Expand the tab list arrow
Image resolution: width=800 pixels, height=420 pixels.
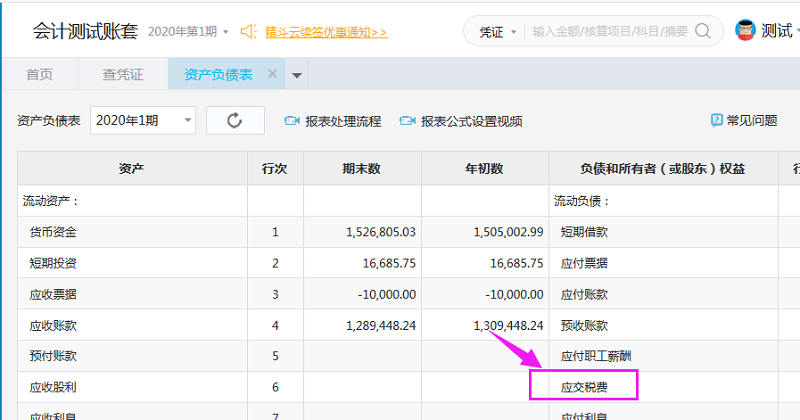pyautogui.click(x=297, y=75)
